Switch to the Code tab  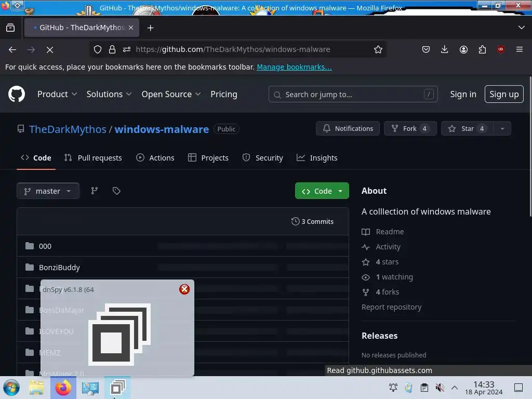click(x=36, y=158)
